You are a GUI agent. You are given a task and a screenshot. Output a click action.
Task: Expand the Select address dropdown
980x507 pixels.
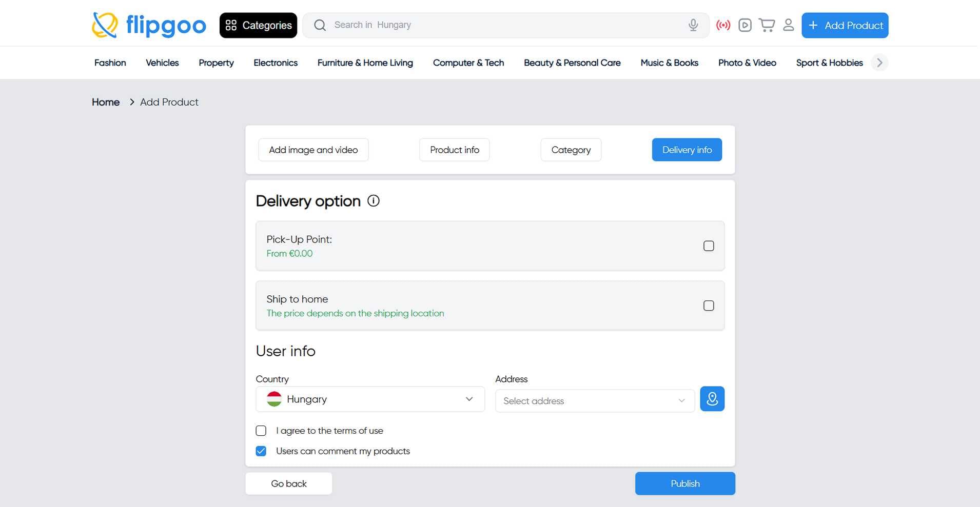tap(594, 401)
